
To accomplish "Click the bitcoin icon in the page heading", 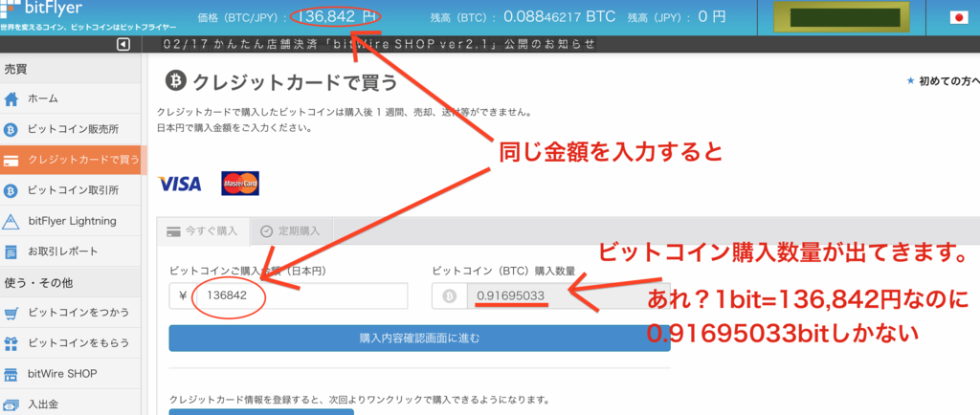I will (x=175, y=81).
